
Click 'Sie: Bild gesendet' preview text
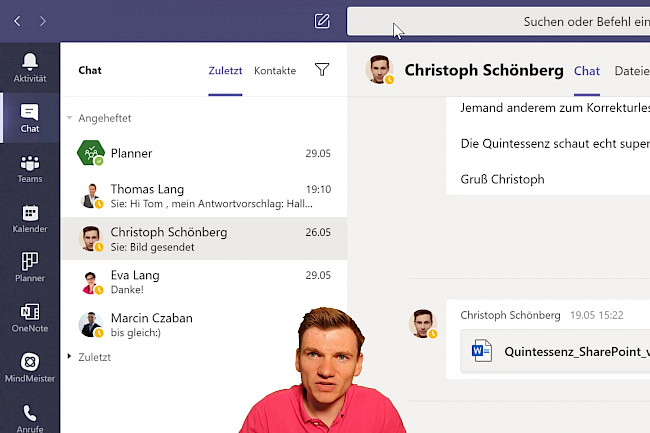(153, 247)
